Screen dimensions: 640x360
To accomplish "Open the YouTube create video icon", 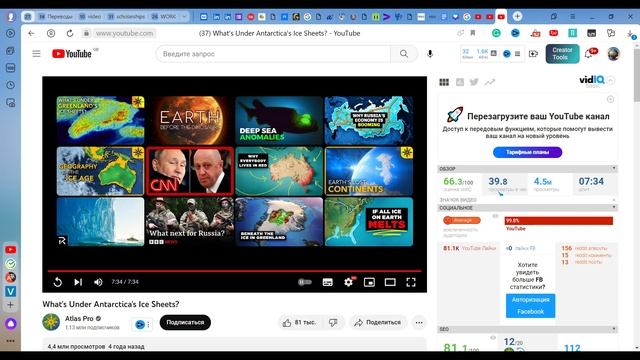I will [x=533, y=54].
